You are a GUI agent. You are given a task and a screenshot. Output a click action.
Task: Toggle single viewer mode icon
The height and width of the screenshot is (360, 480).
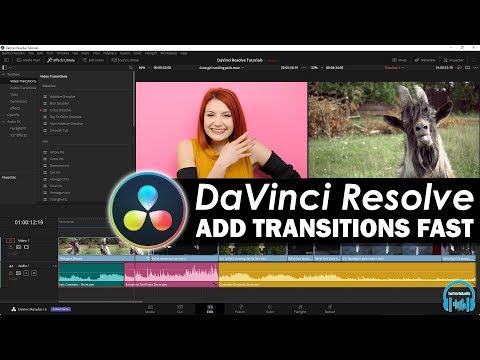point(468,68)
